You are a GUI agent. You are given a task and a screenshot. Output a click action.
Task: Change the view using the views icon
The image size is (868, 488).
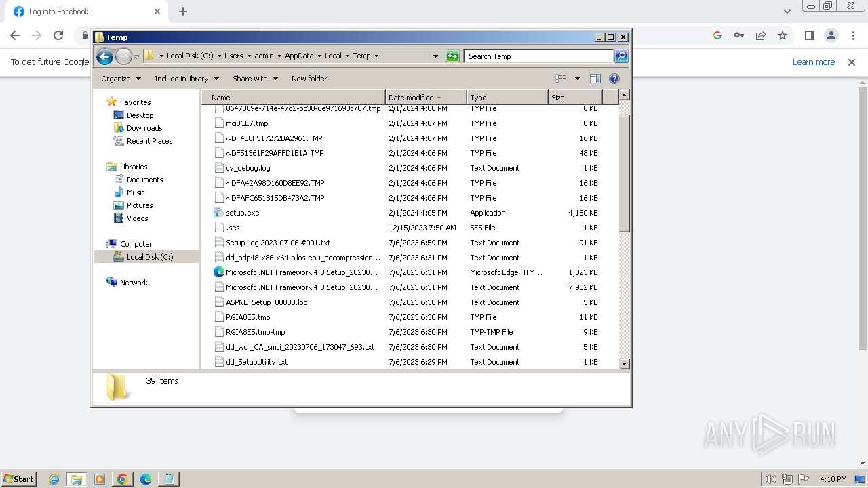click(561, 79)
